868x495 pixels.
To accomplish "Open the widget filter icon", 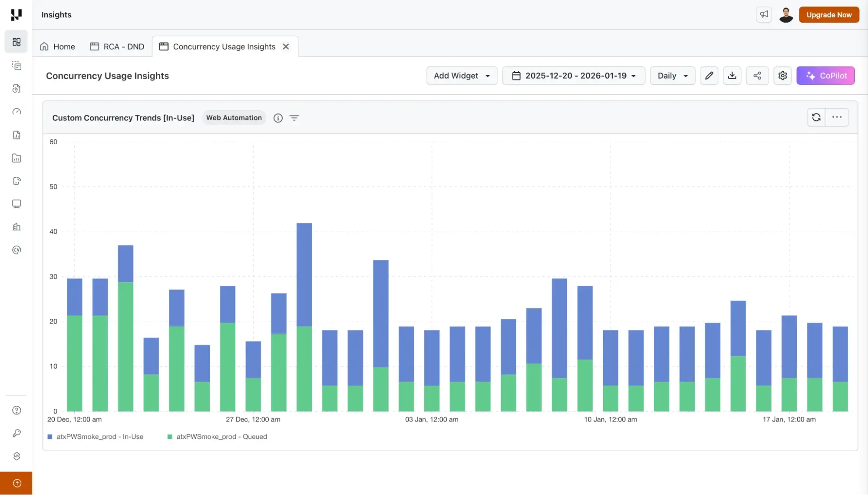I will 294,118.
